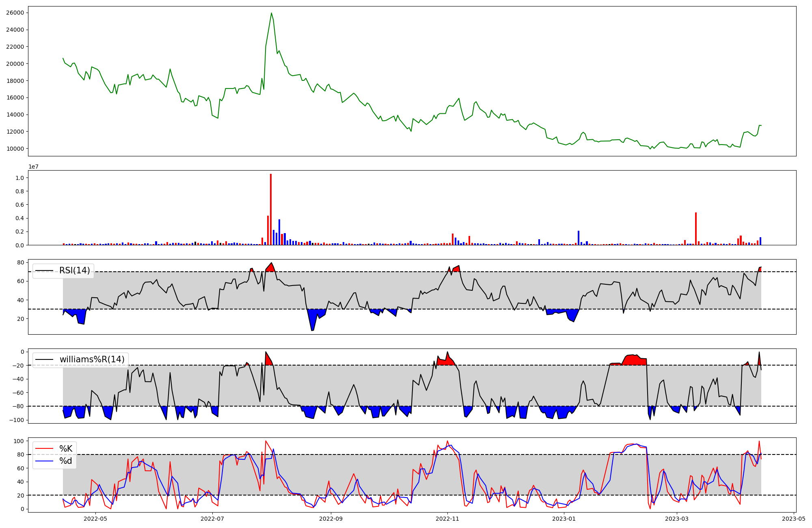Click the %d legend text

pos(66,461)
